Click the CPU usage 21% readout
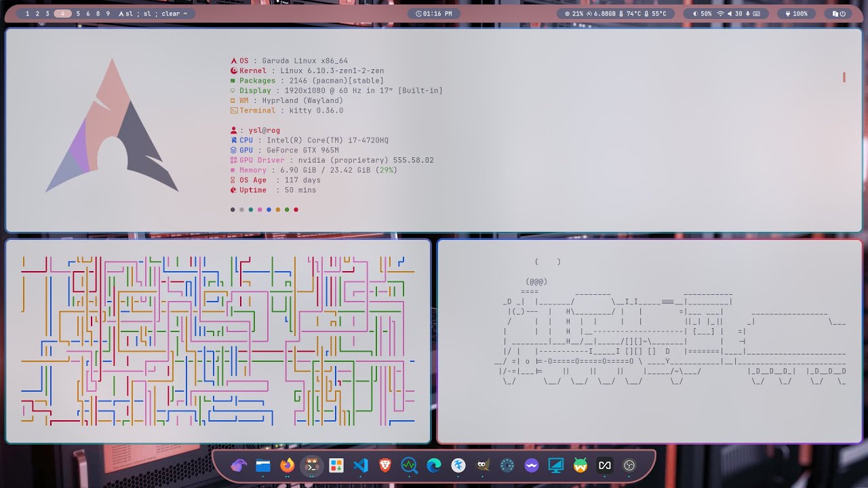Screen dimensions: 868x488 click(x=574, y=14)
